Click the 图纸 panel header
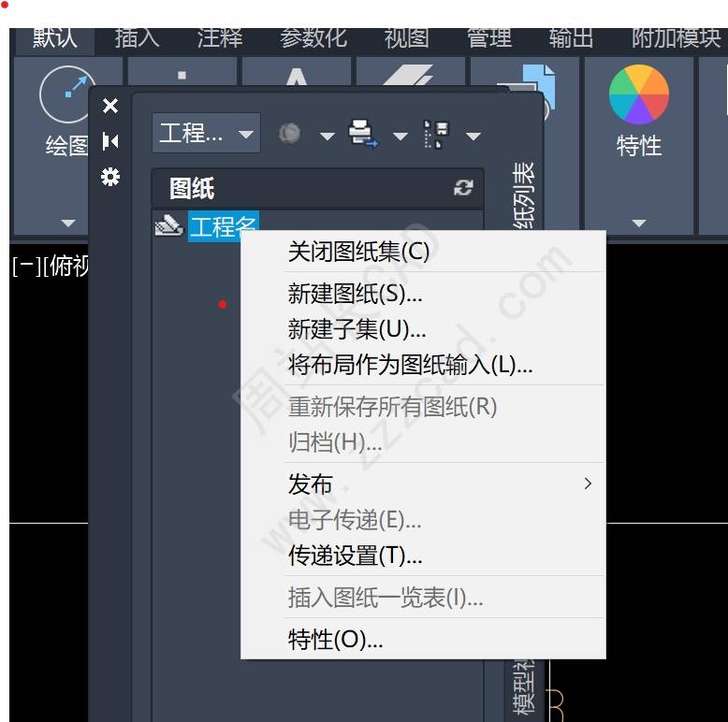 pyautogui.click(x=317, y=188)
